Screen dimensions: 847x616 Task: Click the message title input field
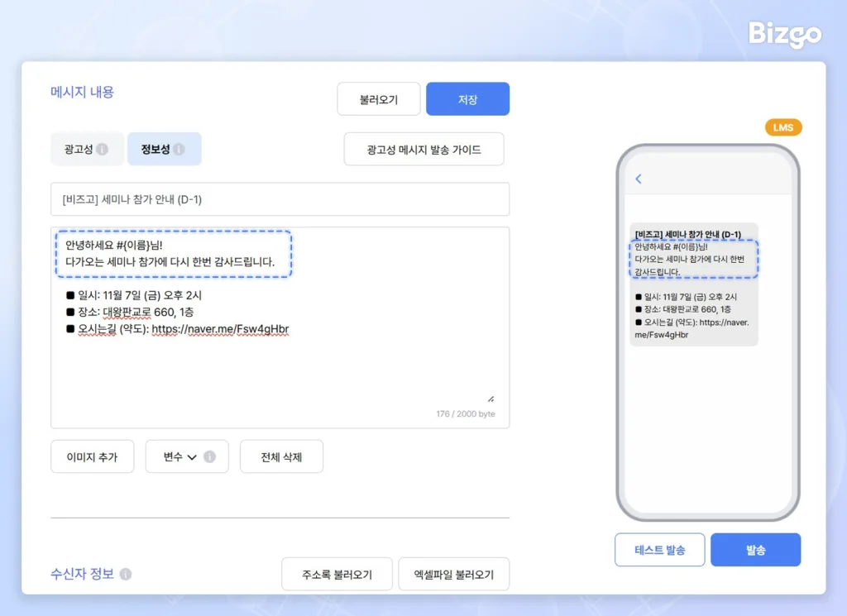280,198
